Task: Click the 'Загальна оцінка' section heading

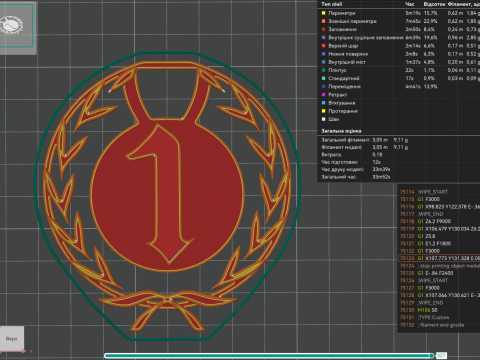Action: point(341,131)
